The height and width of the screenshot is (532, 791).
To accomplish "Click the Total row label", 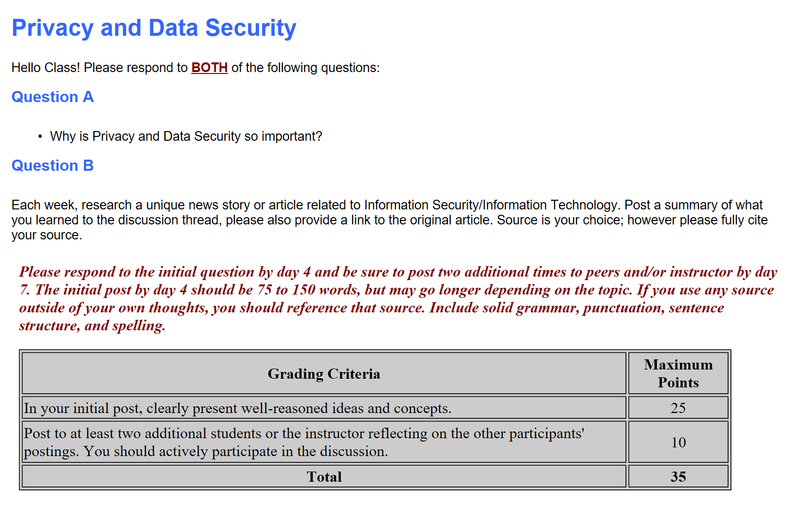I will [x=324, y=476].
